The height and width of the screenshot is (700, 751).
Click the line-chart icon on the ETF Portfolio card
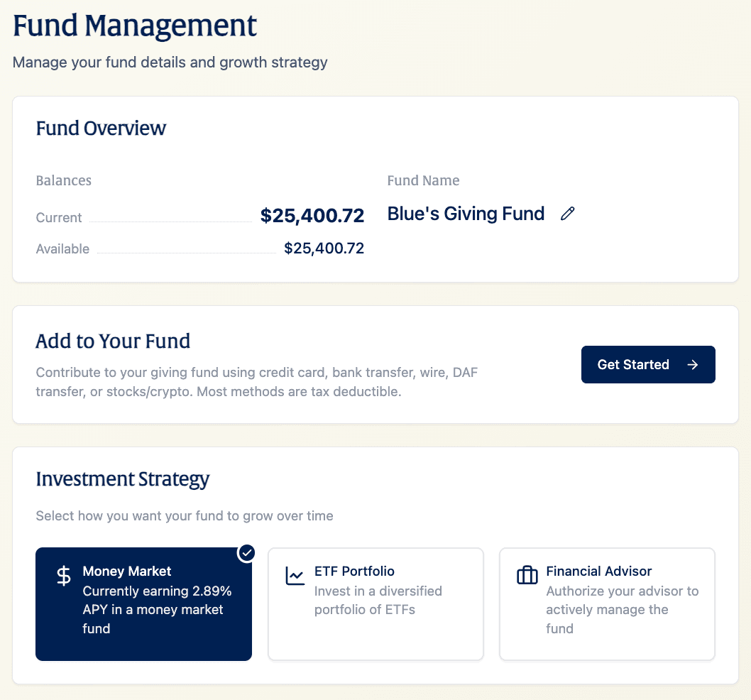pos(295,576)
